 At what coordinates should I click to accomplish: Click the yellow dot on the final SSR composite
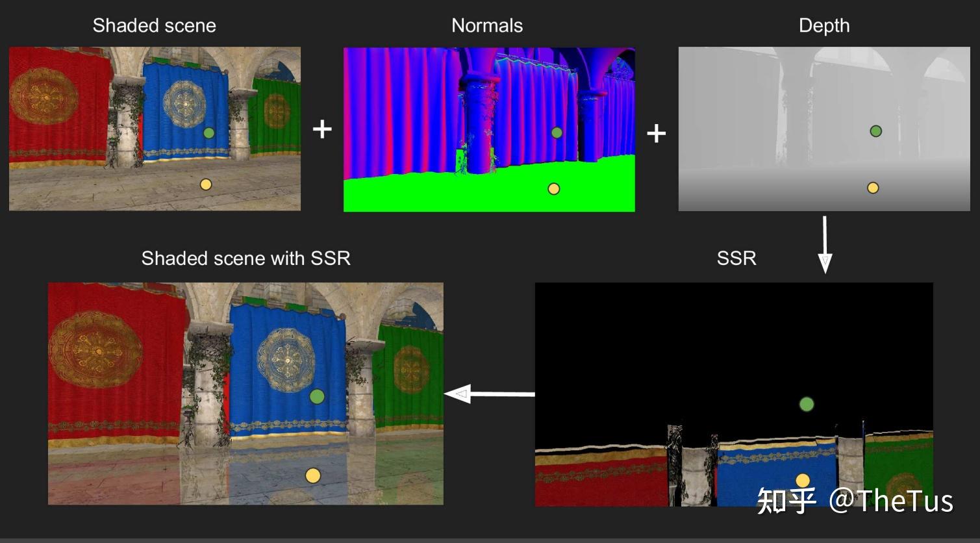point(313,475)
